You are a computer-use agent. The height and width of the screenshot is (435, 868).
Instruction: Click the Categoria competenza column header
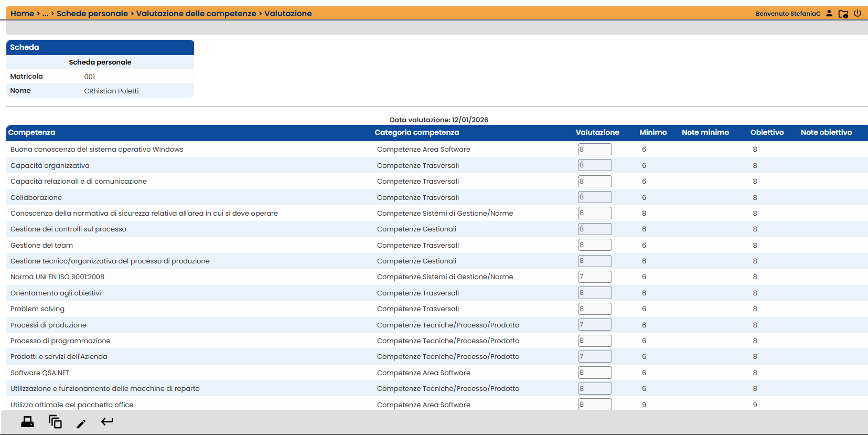[x=417, y=133]
